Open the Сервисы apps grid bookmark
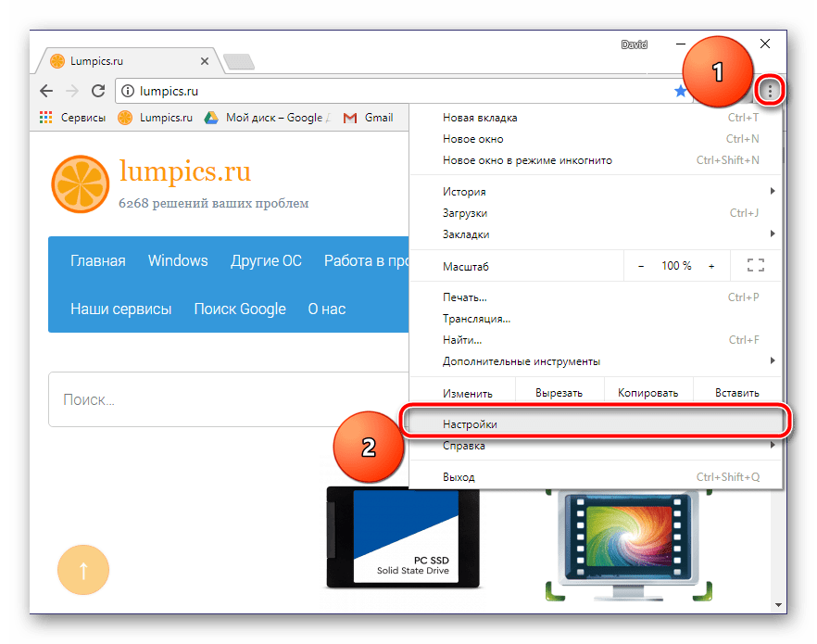The height and width of the screenshot is (644, 817). pos(73,118)
